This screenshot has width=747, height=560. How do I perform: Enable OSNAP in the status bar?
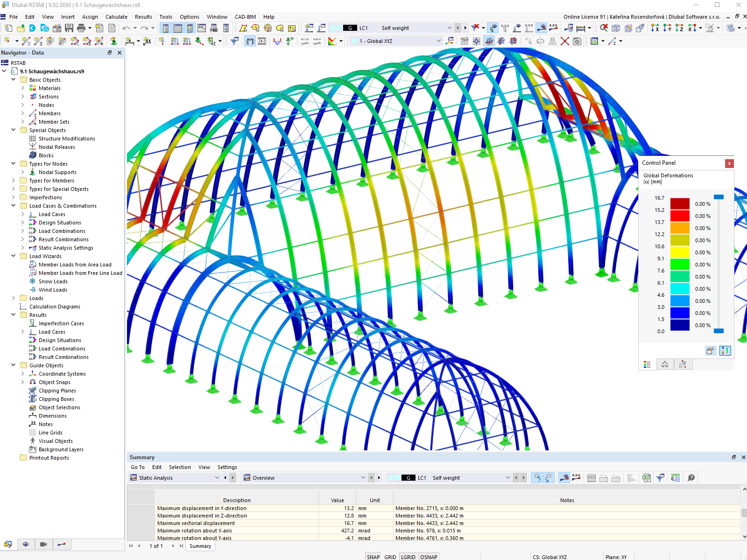tap(428, 556)
